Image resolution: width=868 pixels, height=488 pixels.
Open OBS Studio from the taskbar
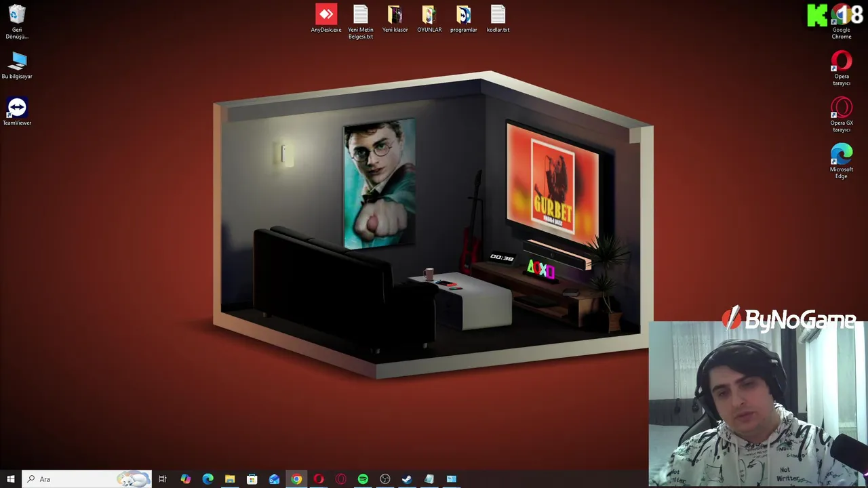click(385, 479)
